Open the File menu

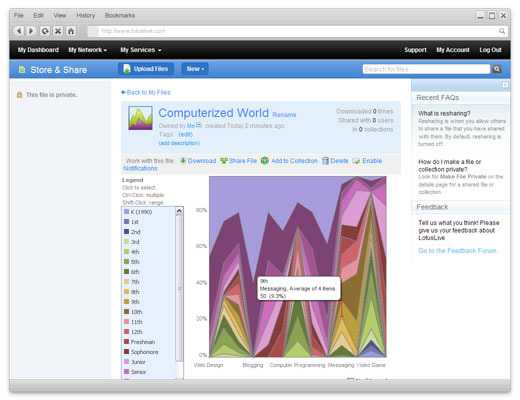coord(19,15)
